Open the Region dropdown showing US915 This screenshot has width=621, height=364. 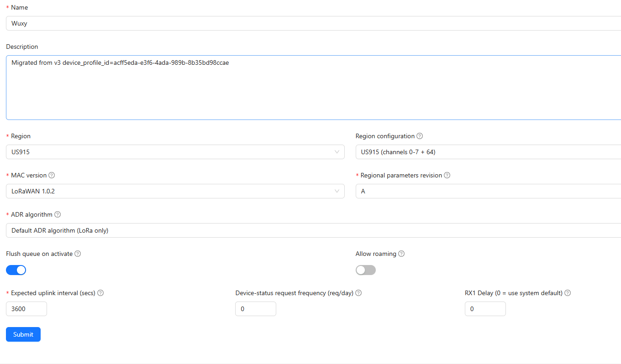pos(175,152)
